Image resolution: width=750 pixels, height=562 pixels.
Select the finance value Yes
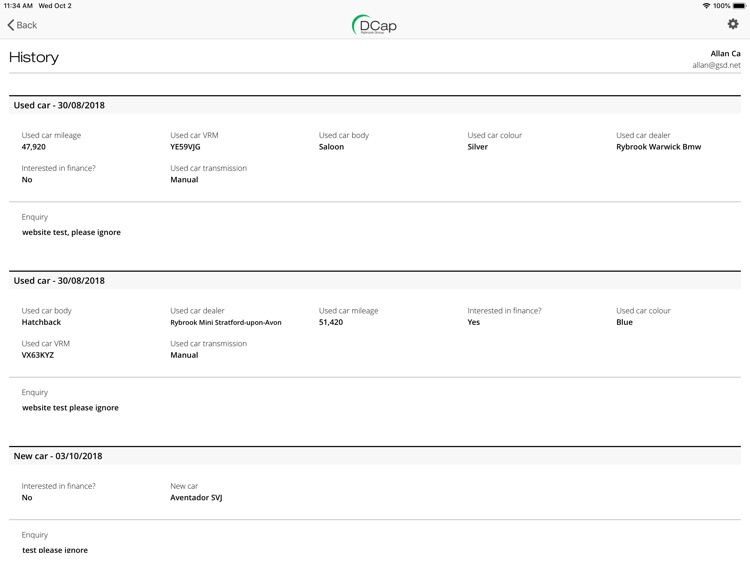click(474, 322)
